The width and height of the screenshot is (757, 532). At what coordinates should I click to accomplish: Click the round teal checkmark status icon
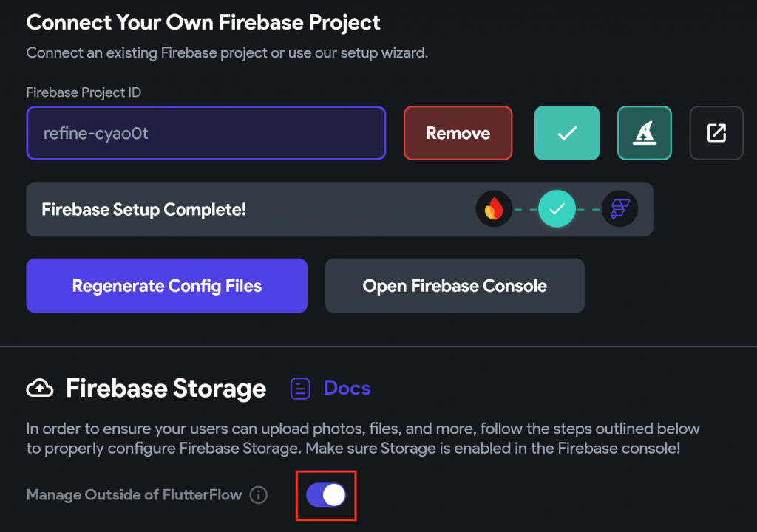click(x=557, y=209)
